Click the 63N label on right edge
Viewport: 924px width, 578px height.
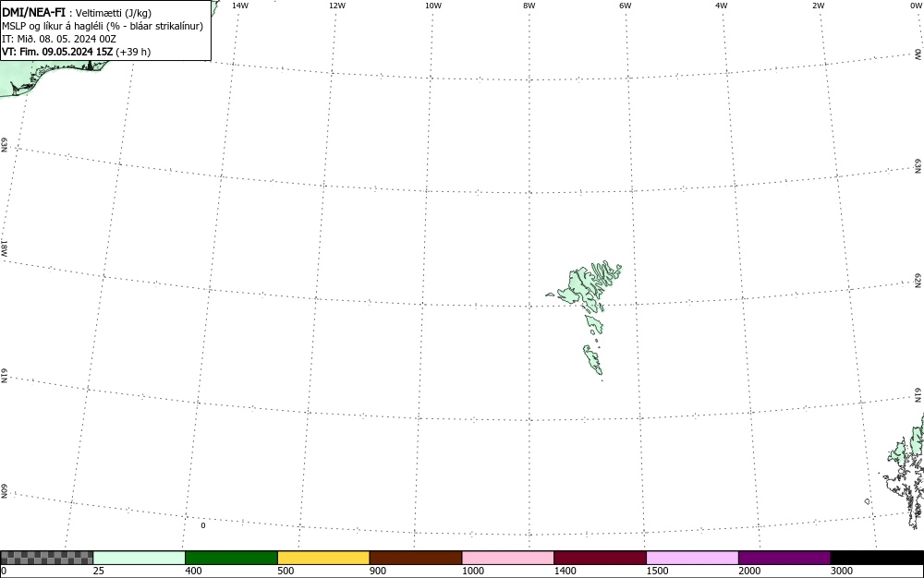click(x=918, y=166)
